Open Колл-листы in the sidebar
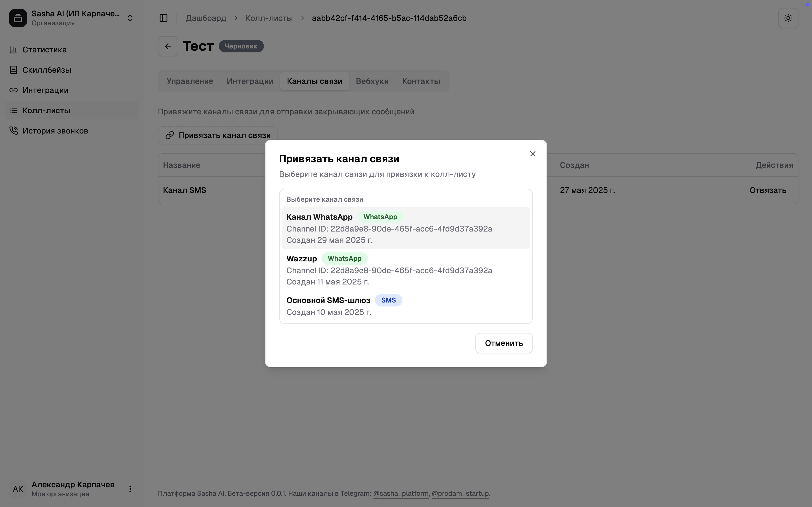812x507 pixels. (46, 111)
